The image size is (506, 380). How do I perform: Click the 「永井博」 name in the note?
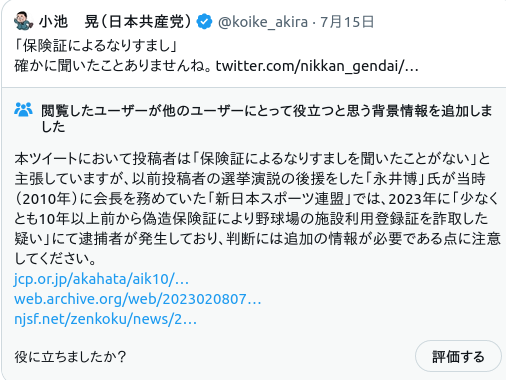395,179
